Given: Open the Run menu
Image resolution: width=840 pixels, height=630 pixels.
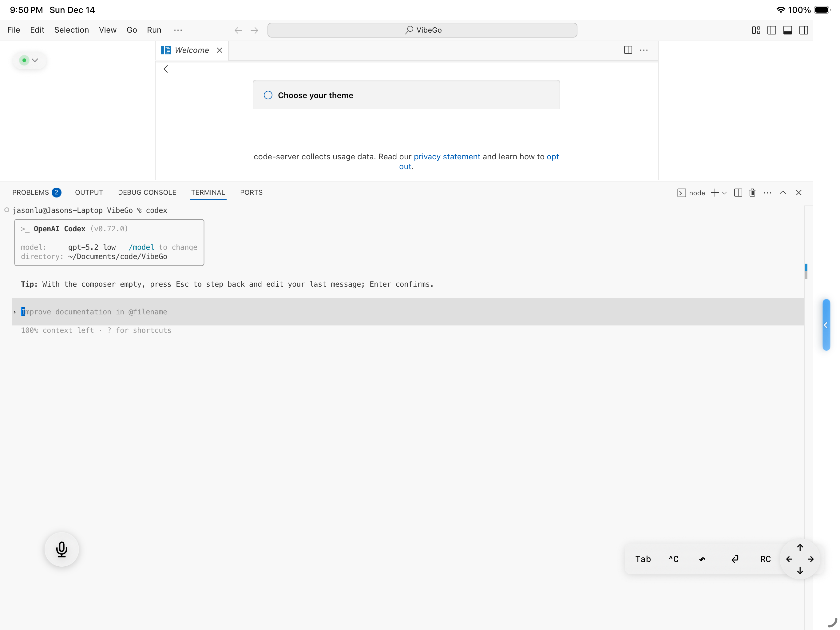Looking at the screenshot, I should (154, 30).
